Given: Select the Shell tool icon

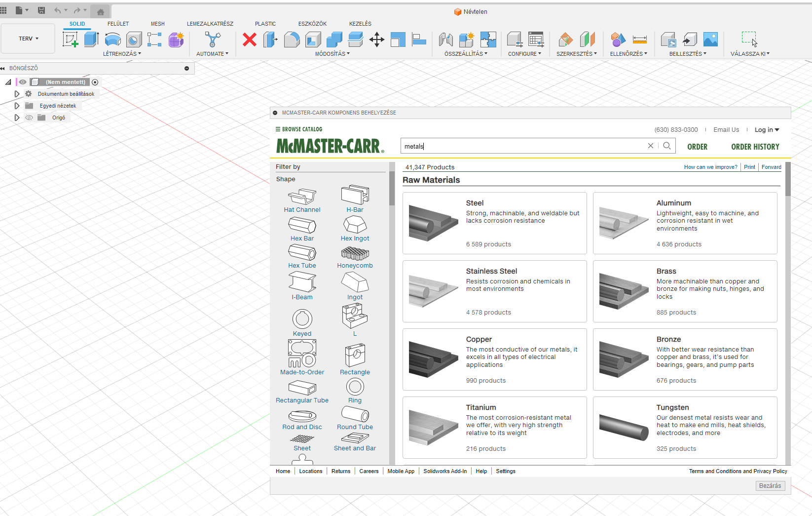Looking at the screenshot, I should (x=313, y=40).
